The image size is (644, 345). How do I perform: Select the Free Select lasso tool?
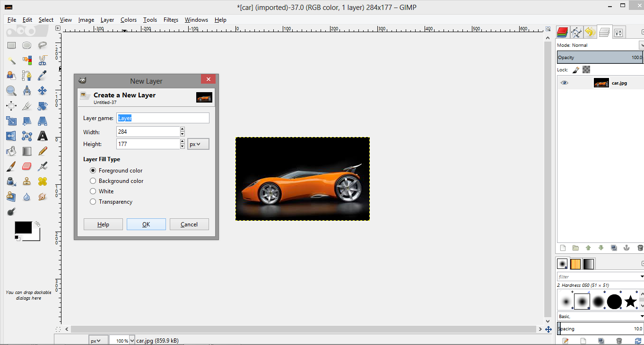point(43,45)
